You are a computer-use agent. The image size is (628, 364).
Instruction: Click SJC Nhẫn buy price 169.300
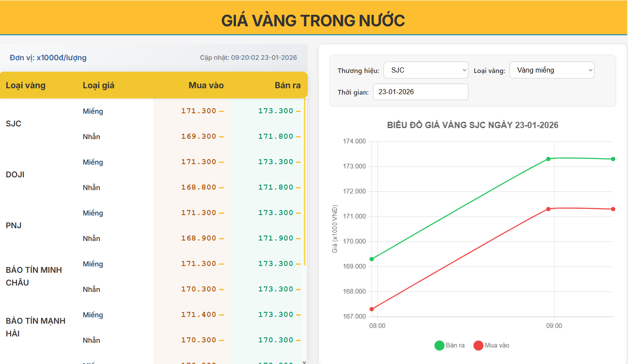(x=199, y=136)
